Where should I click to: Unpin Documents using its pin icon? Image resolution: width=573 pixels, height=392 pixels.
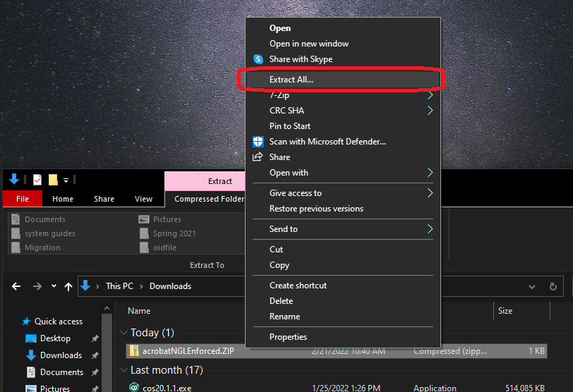(x=95, y=372)
